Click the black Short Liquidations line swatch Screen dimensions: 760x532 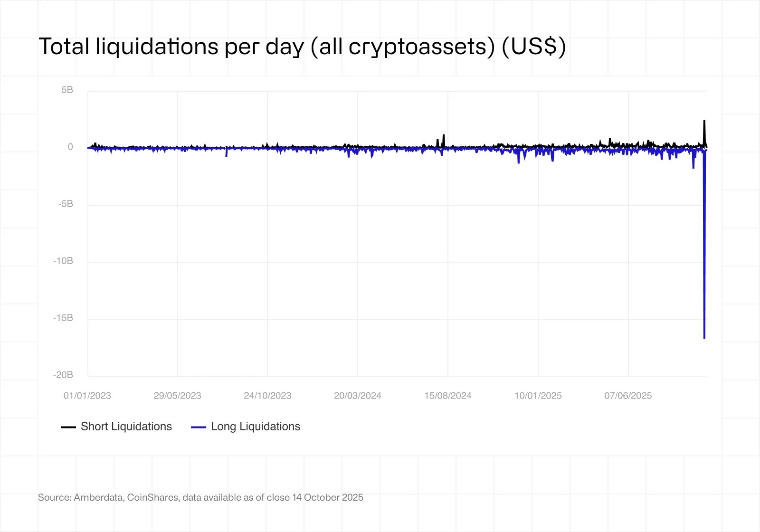coord(68,427)
